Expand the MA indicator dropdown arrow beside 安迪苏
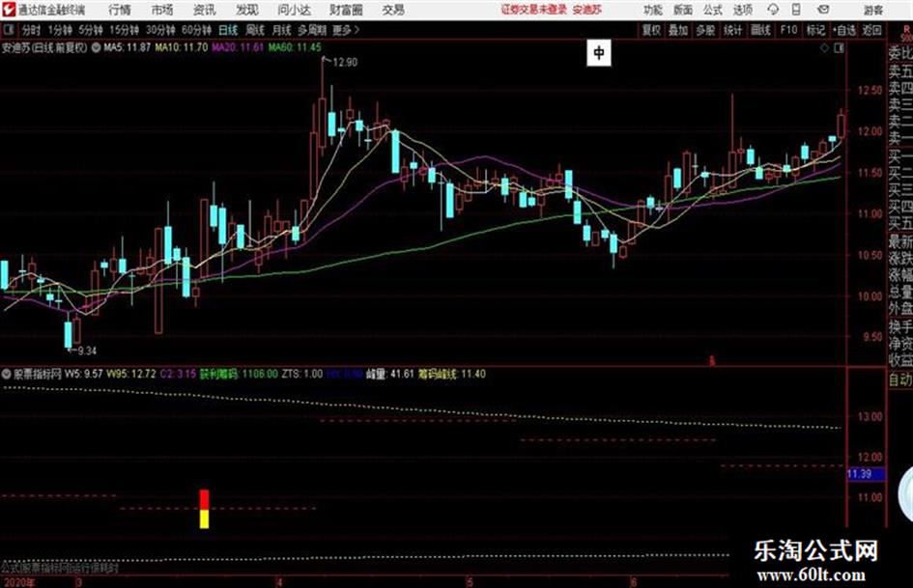Image resolution: width=913 pixels, height=588 pixels. tap(96, 47)
